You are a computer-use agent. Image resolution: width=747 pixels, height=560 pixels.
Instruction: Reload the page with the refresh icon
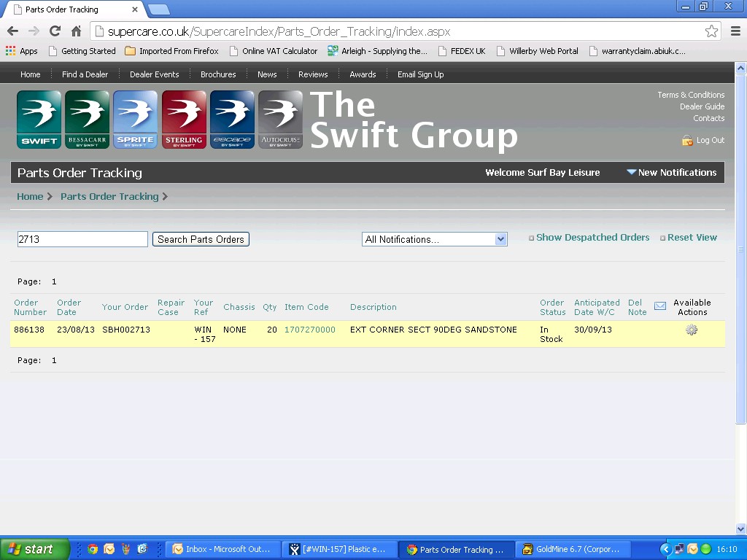(55, 31)
